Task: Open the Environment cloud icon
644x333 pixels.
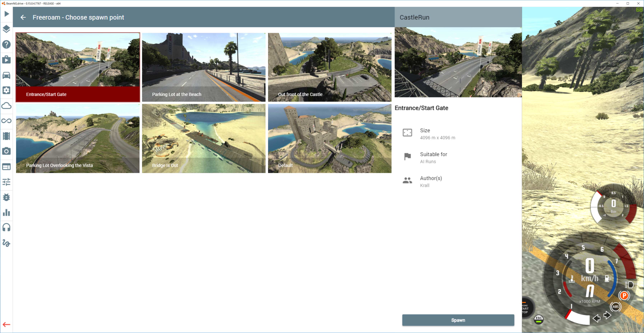Action: pos(6,106)
